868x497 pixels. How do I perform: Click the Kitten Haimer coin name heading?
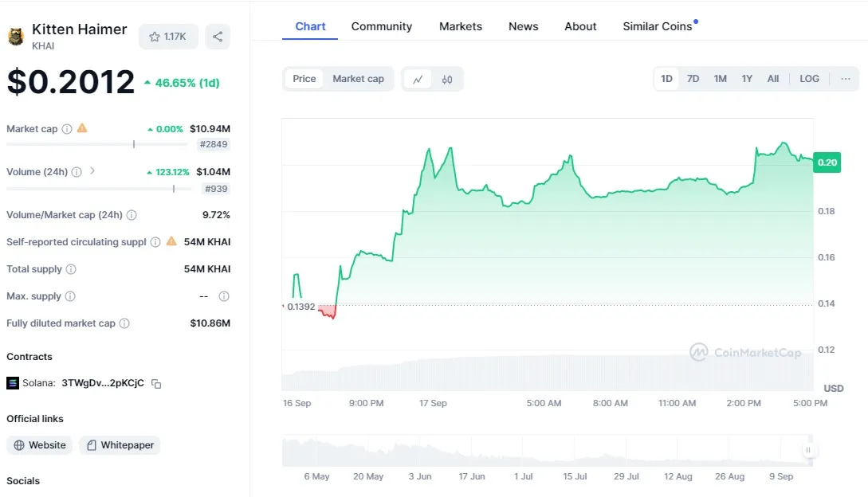79,29
